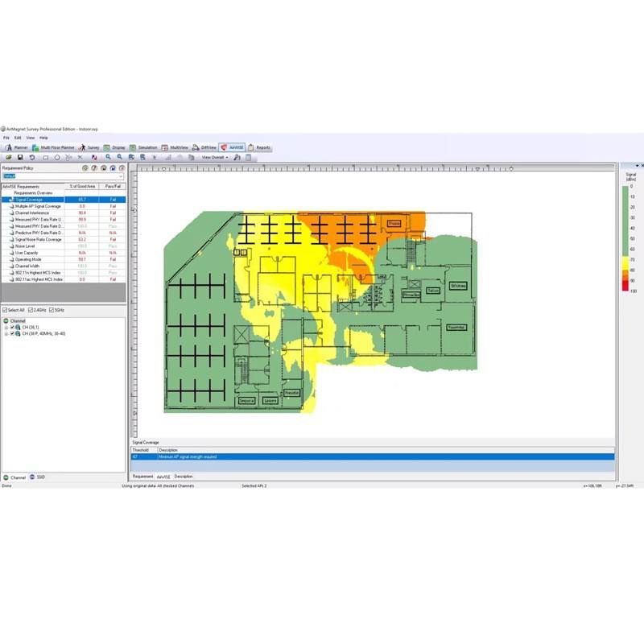This screenshot has width=644, height=644.
Task: Select Multiple AP Signal Coverage requirement
Action: pyautogui.click(x=64, y=206)
